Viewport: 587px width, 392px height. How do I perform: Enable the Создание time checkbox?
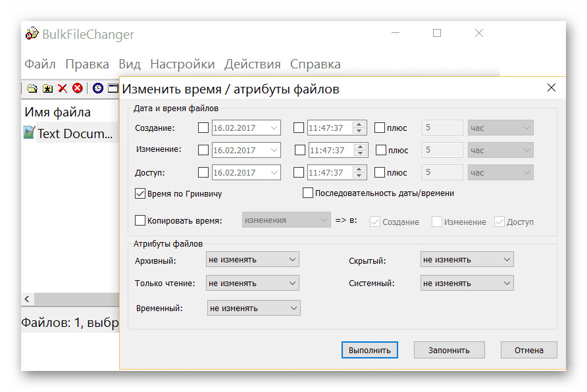point(299,128)
